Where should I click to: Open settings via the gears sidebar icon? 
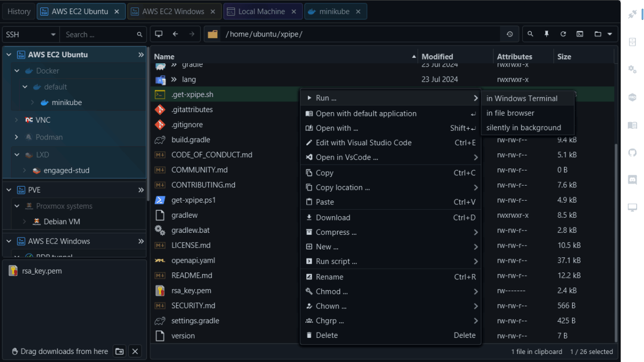point(632,69)
